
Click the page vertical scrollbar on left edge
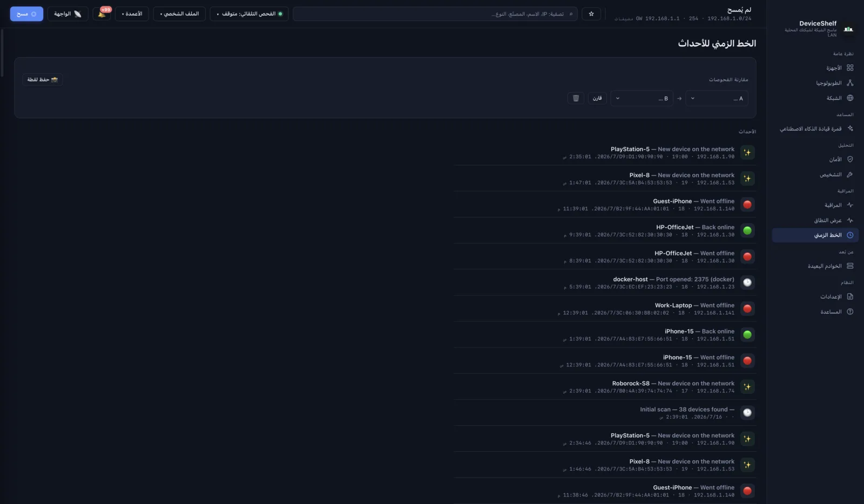click(2, 53)
